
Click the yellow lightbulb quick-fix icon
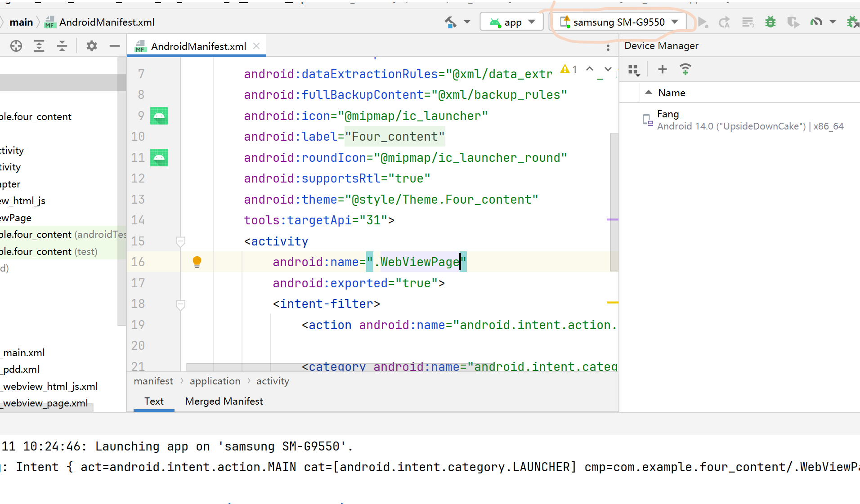[x=197, y=262]
